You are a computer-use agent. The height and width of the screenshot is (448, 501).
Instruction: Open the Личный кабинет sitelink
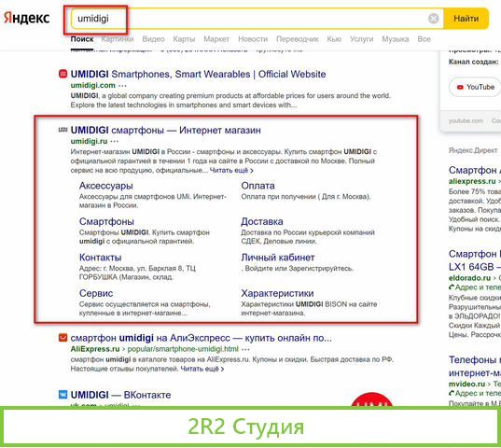coord(278,258)
